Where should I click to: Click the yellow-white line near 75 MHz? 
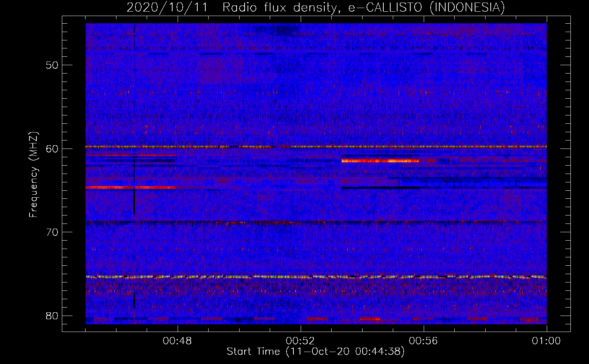tap(316, 277)
